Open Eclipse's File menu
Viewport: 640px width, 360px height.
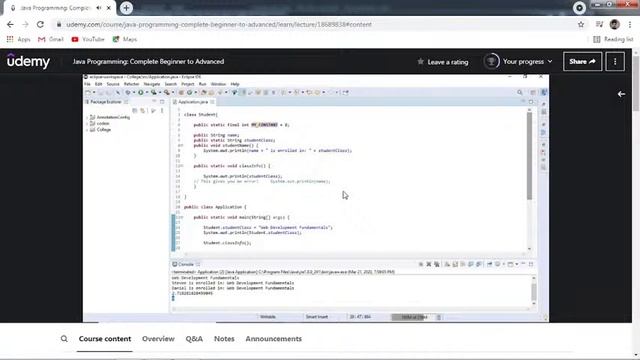click(87, 84)
